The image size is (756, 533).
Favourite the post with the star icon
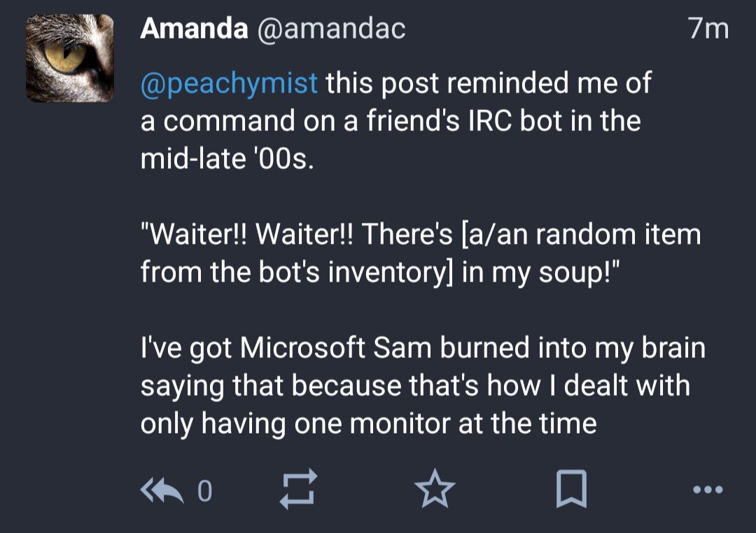click(435, 489)
